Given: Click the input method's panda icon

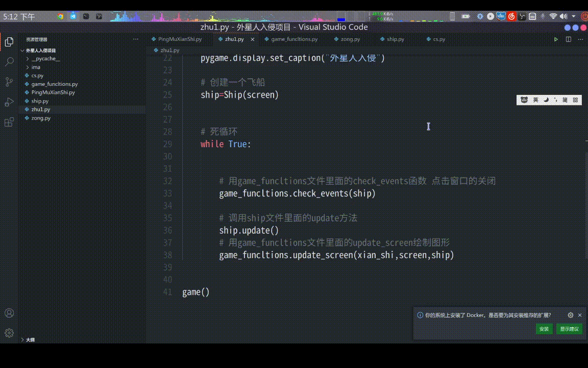Looking at the screenshot, I should point(524,100).
